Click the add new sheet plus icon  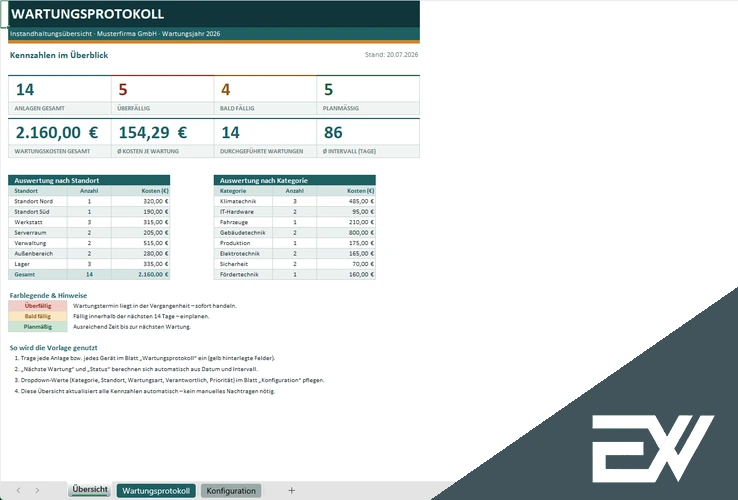(x=291, y=491)
